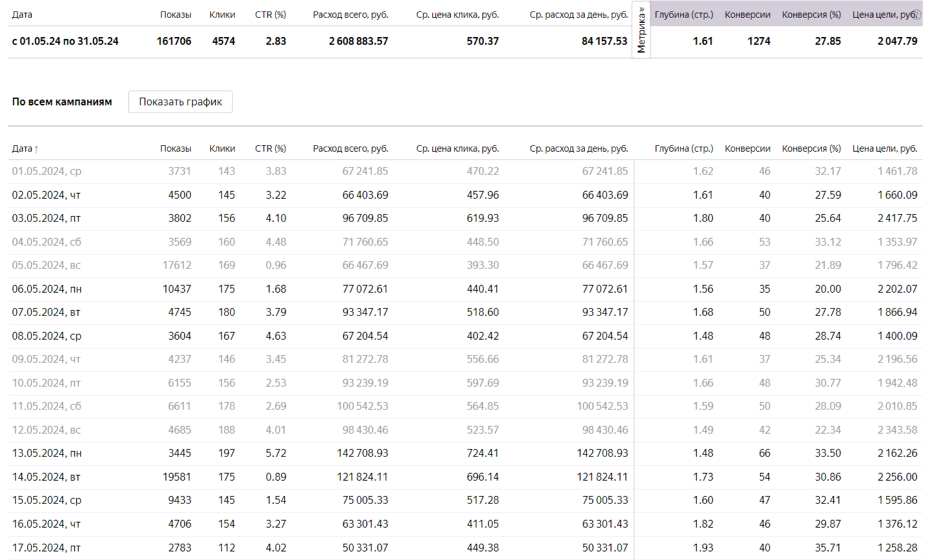Click the Показать график button
Screen dimensions: 929x560
180,102
